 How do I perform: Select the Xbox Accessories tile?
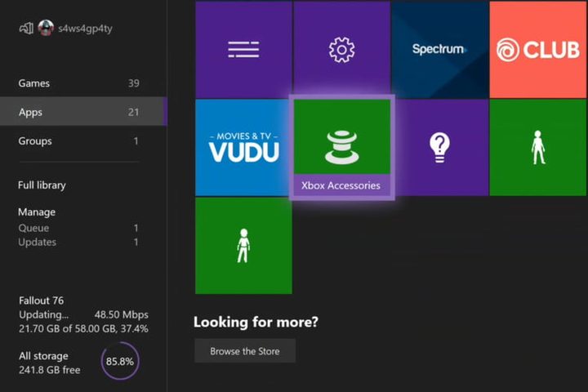pos(341,147)
